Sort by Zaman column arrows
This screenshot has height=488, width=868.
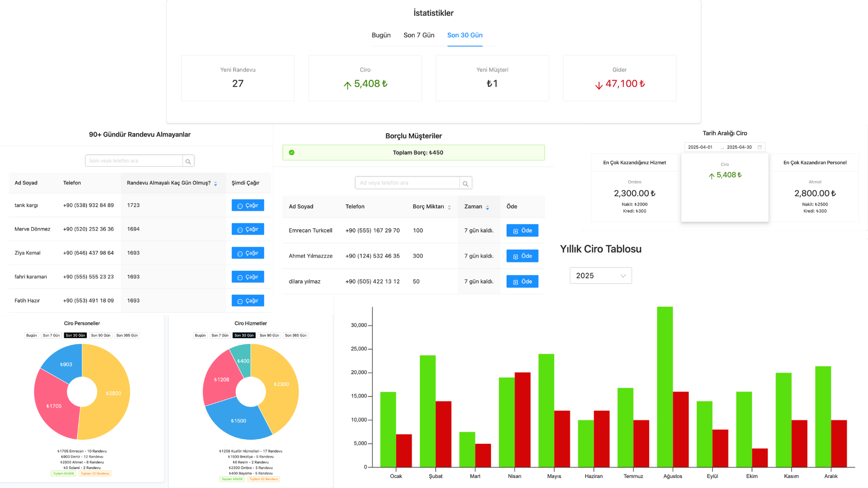(x=487, y=207)
